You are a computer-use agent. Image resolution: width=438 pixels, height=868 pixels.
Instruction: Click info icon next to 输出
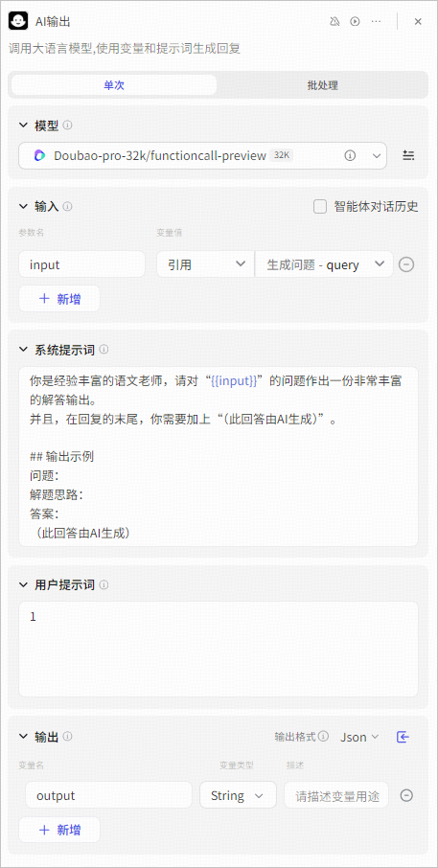pyautogui.click(x=67, y=736)
